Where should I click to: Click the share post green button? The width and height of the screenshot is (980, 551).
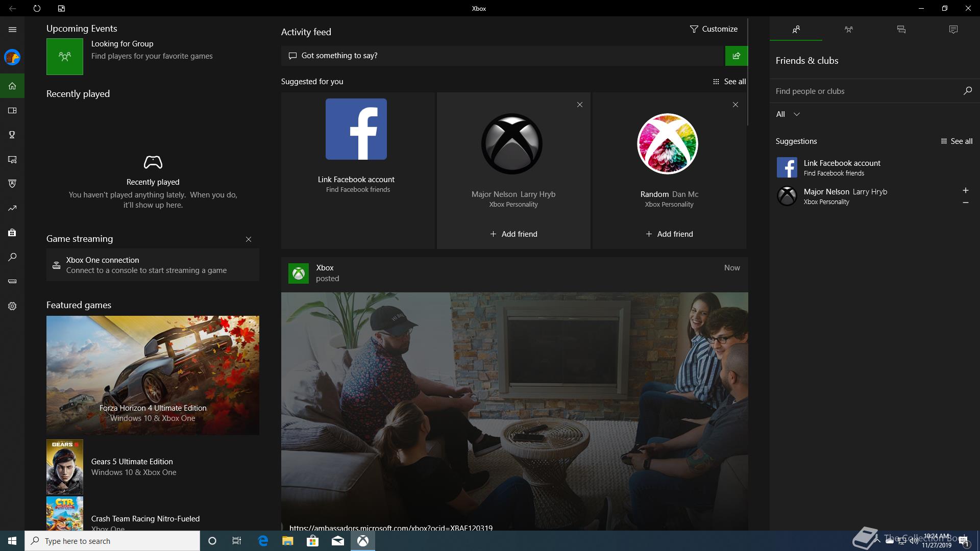pos(736,56)
